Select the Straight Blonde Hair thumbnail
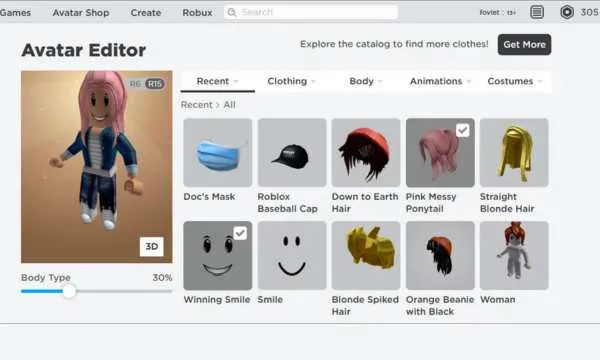The image size is (600, 360). (x=514, y=152)
